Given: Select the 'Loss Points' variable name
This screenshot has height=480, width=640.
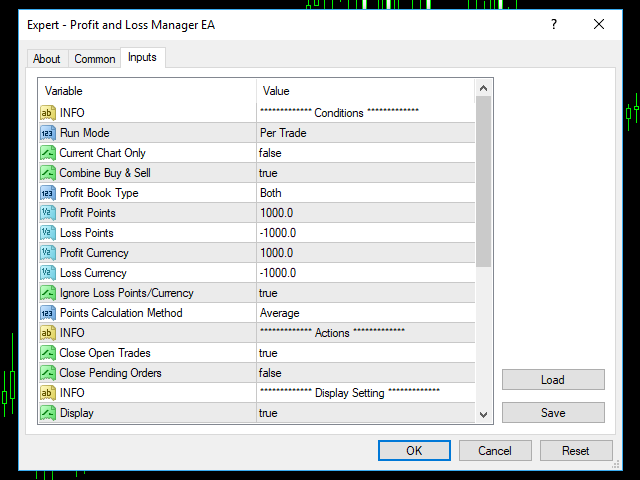Looking at the screenshot, I should 87,233.
